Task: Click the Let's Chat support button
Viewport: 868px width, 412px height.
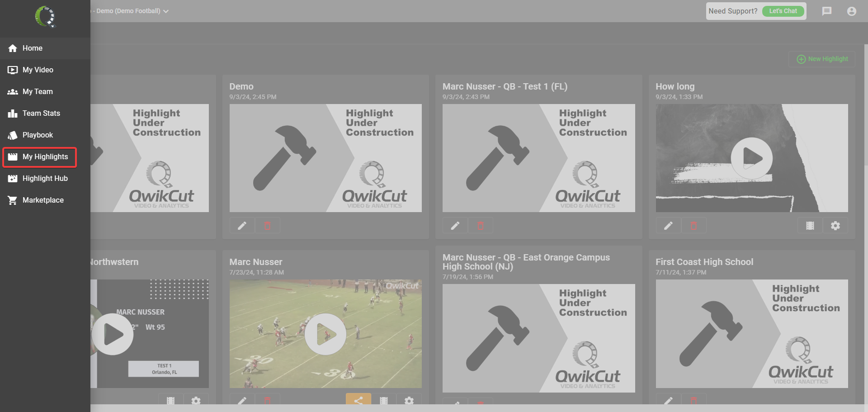Action: click(783, 11)
